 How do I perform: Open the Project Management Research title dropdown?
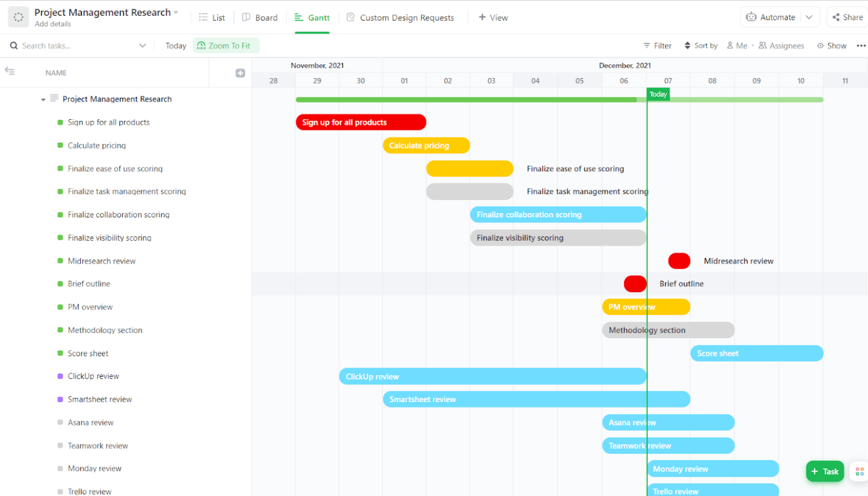[x=175, y=12]
